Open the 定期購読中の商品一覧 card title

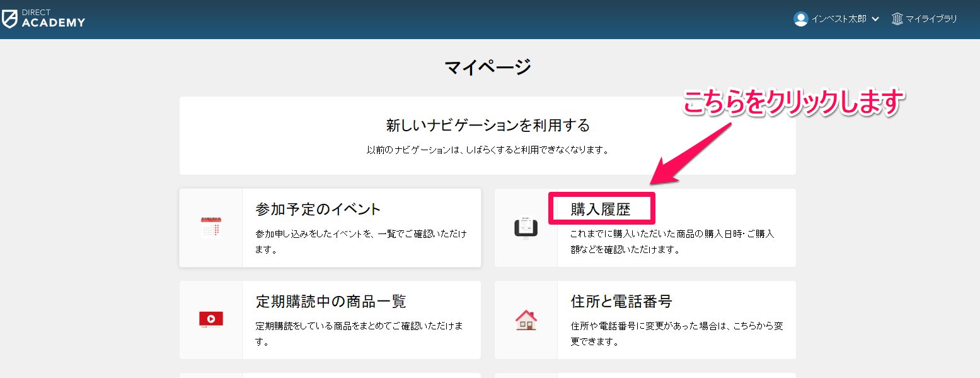(x=331, y=301)
